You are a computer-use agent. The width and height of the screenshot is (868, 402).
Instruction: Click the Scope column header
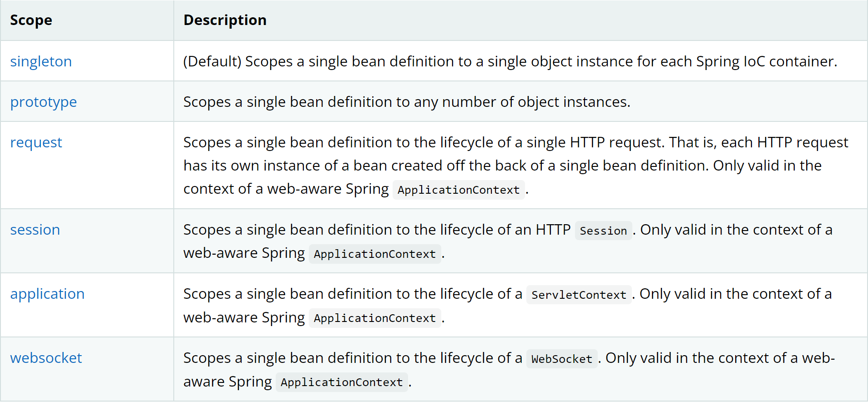pos(31,20)
